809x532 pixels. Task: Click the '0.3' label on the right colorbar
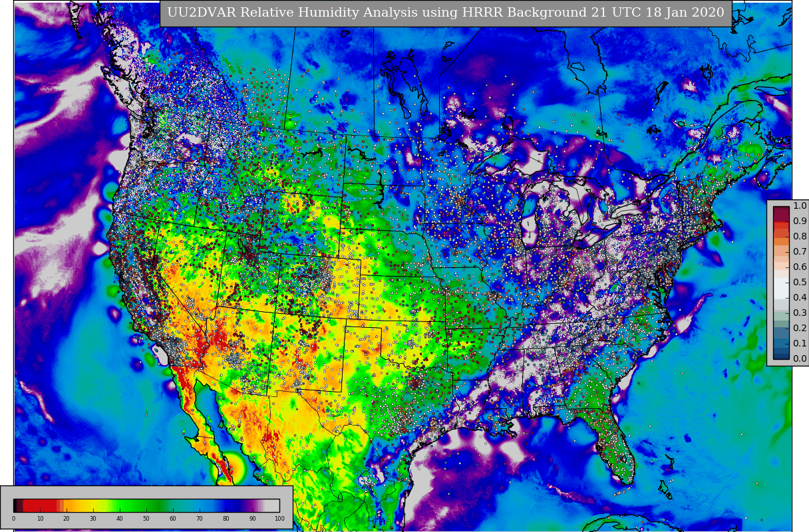pyautogui.click(x=799, y=313)
